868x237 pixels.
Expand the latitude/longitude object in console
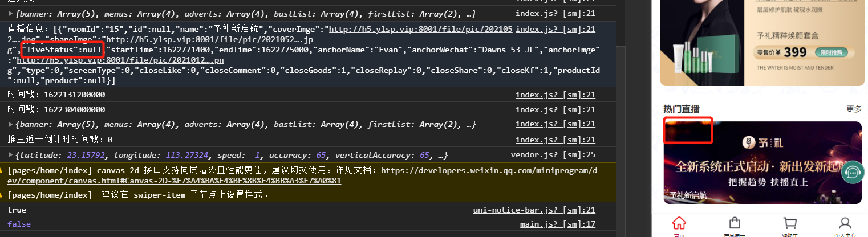pos(11,155)
